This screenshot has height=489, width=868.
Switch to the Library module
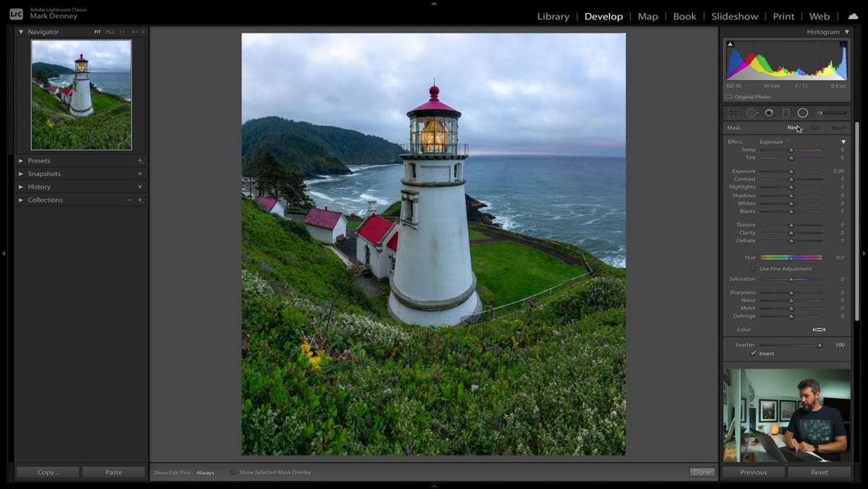click(x=553, y=16)
